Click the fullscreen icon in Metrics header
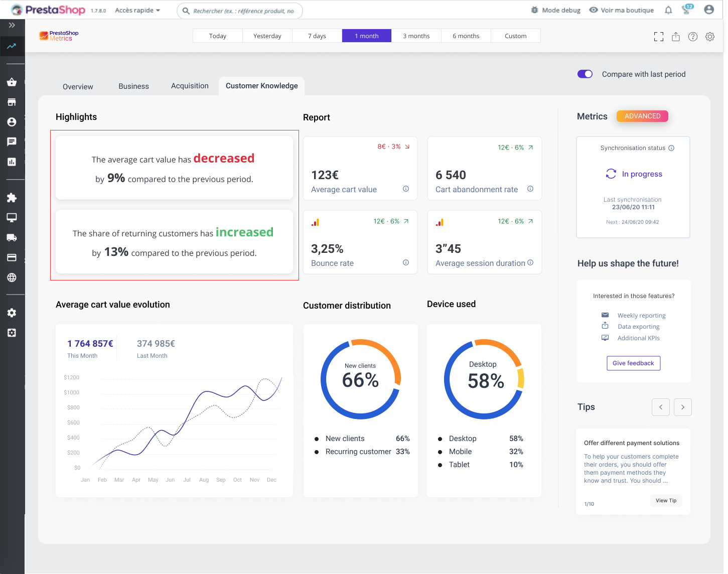The height and width of the screenshot is (574, 728). coord(659,37)
